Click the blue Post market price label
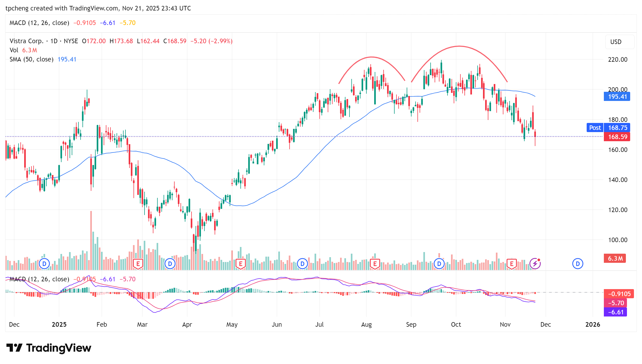The image size is (642, 364). pyautogui.click(x=595, y=128)
